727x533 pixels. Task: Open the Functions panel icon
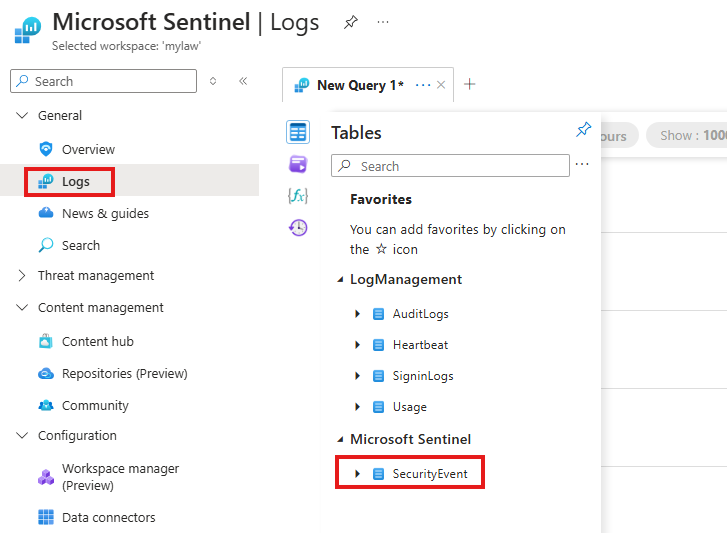pyautogui.click(x=298, y=196)
